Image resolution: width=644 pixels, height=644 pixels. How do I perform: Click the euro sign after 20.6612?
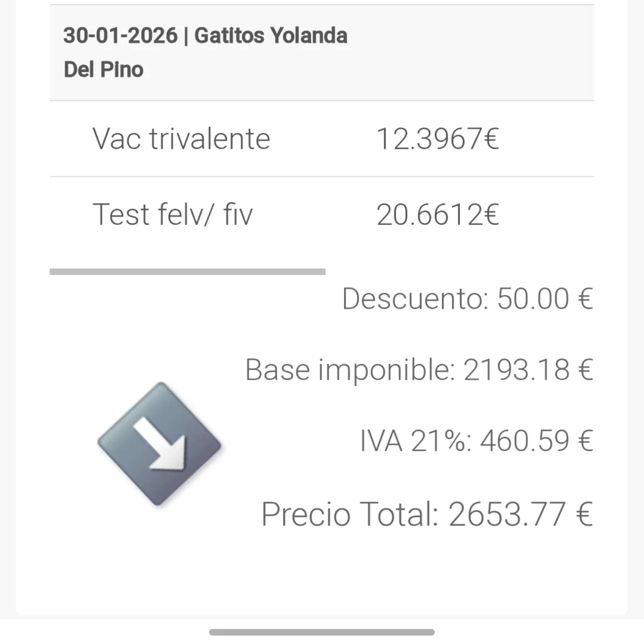click(491, 214)
